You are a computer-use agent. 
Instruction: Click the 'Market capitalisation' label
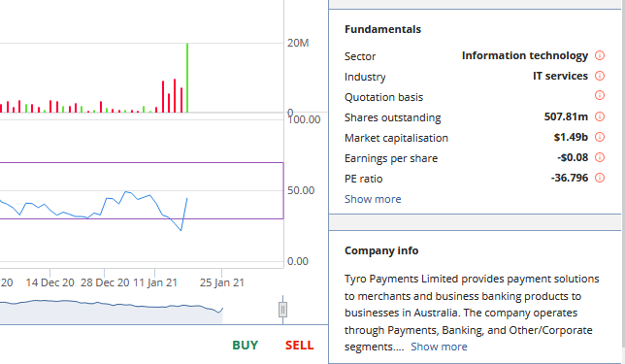[396, 138]
